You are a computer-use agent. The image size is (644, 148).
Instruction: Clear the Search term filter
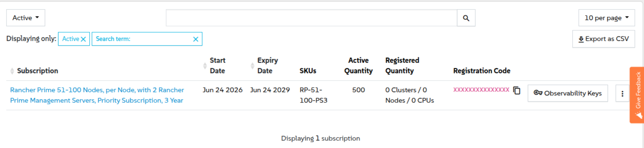pyautogui.click(x=196, y=39)
